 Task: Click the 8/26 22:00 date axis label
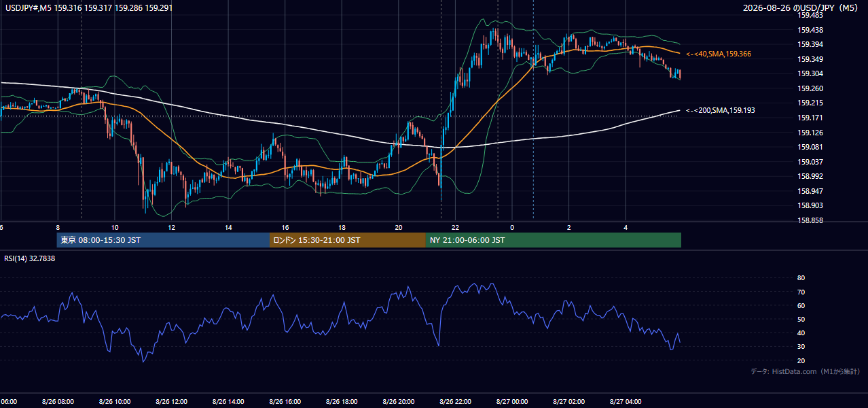(455, 401)
